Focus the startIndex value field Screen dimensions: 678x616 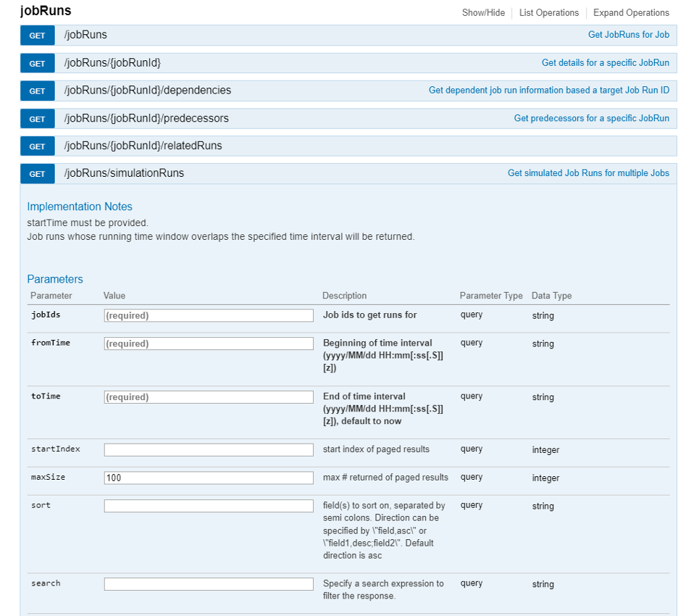pos(209,450)
